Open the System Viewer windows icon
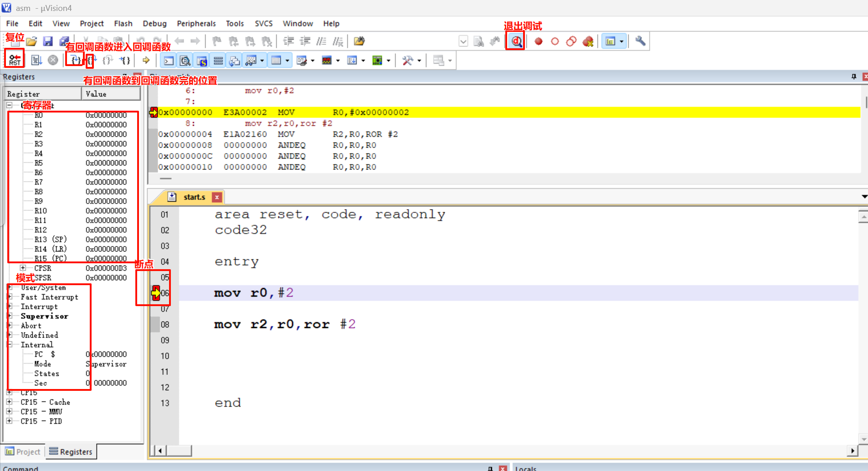Screen dimensions: 868x471 coord(377,60)
